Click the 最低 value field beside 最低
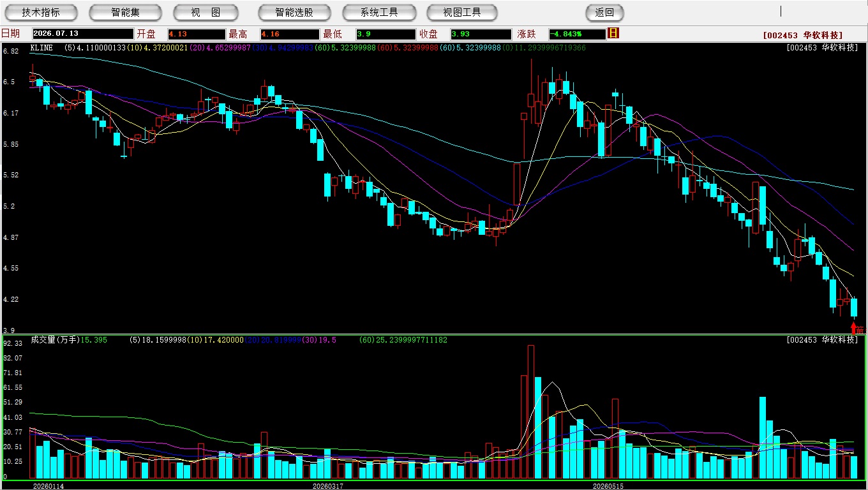Image resolution: width=868 pixels, height=490 pixels. coord(385,34)
